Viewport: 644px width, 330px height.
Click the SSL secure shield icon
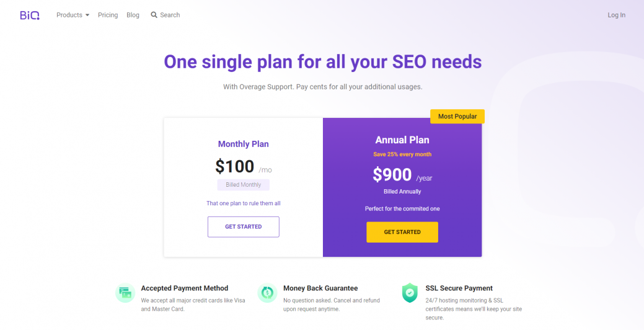pos(410,293)
